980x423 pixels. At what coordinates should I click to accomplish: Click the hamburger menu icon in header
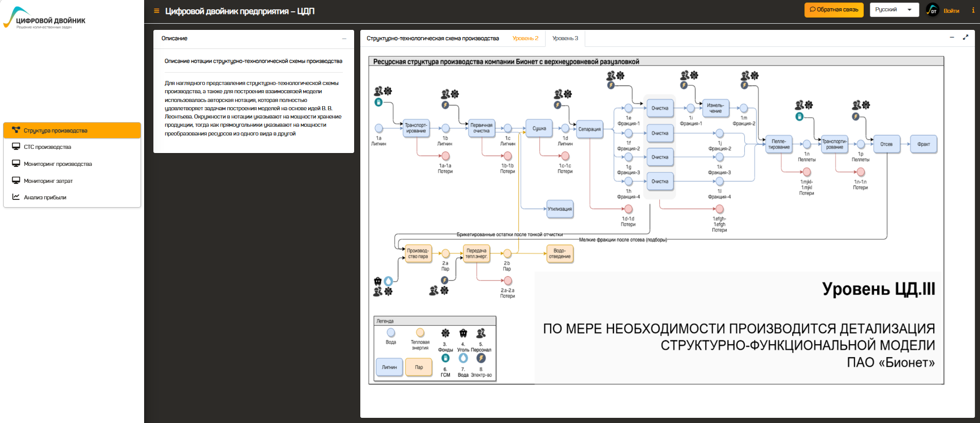(156, 11)
